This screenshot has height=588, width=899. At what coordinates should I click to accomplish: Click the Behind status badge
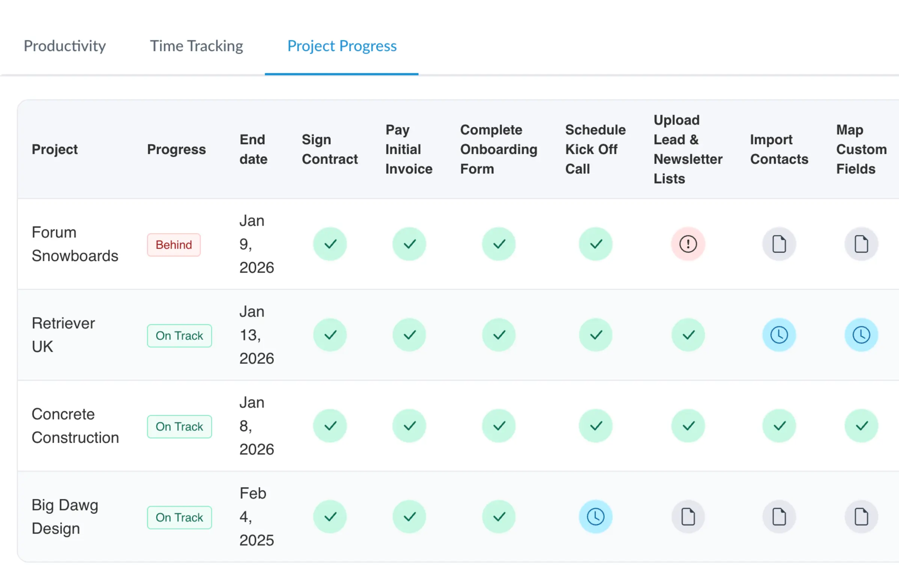click(x=174, y=245)
